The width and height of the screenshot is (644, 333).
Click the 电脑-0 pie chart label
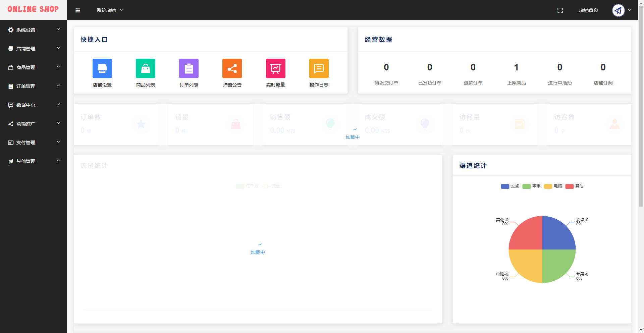pyautogui.click(x=502, y=276)
